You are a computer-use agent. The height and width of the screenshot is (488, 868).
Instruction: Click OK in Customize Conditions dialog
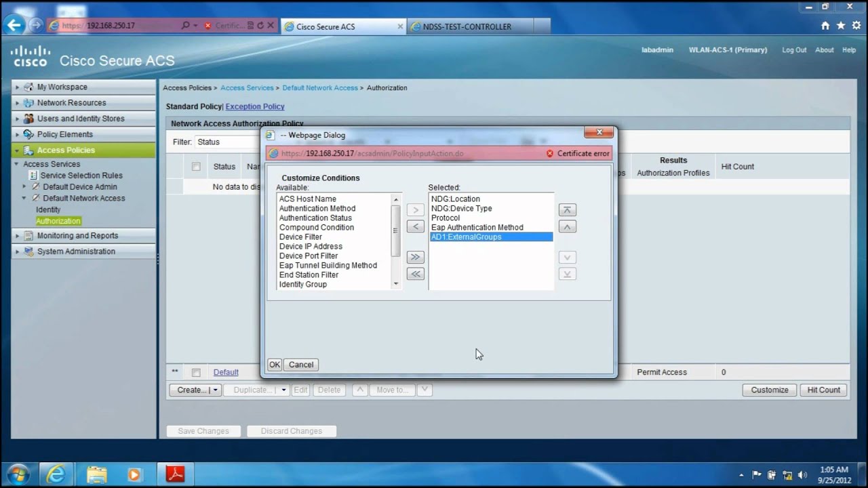[275, 365]
